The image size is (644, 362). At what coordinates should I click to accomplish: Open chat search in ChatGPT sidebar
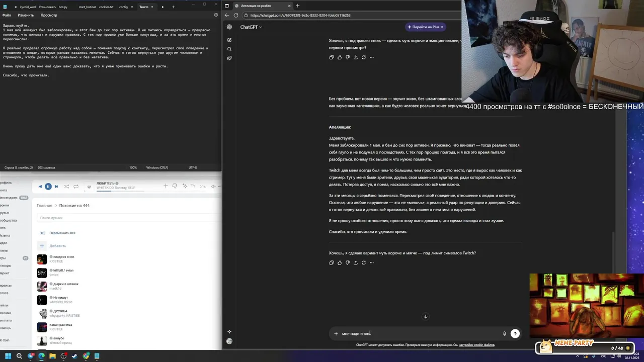click(229, 49)
